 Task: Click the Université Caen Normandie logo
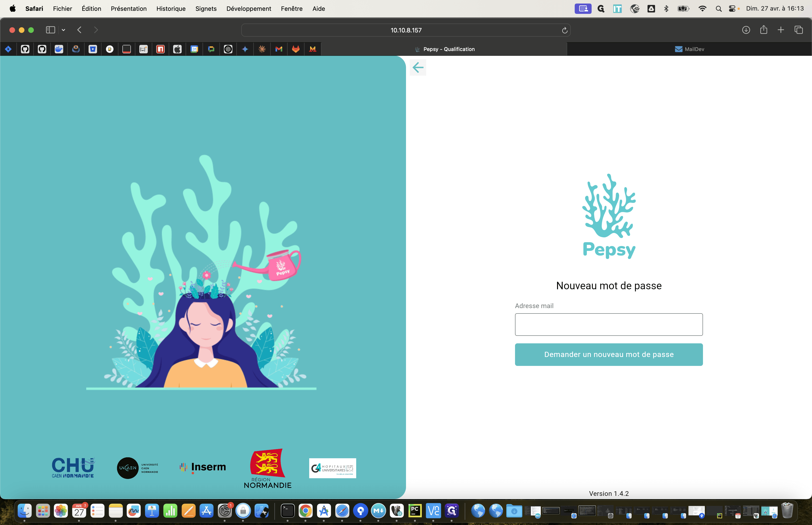138,468
